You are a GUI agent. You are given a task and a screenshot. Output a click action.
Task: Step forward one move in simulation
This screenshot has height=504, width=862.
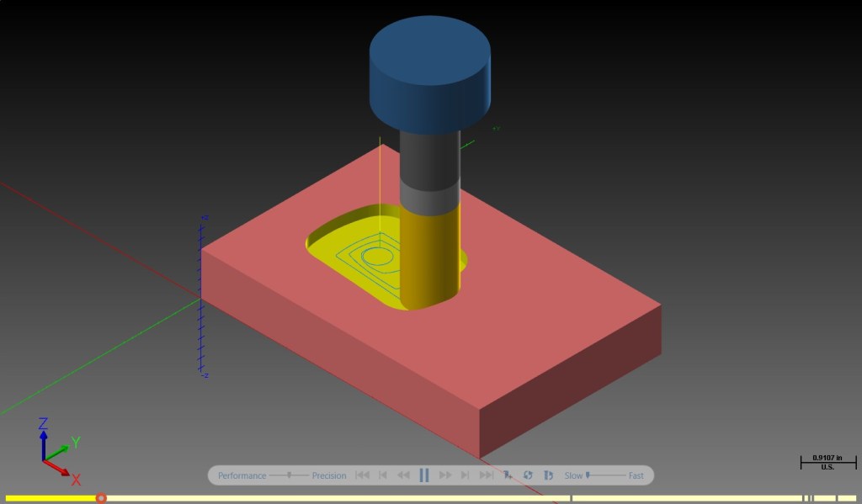[465, 475]
